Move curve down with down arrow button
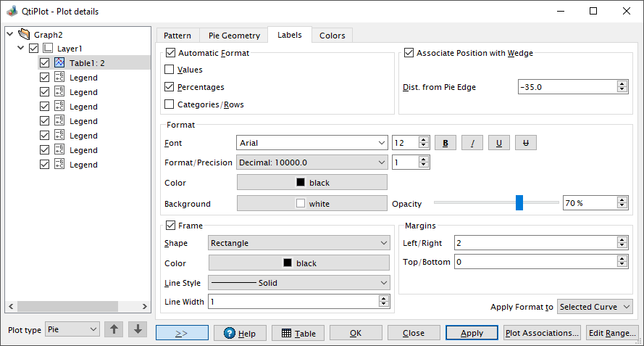This screenshot has width=644, height=346. 138,329
